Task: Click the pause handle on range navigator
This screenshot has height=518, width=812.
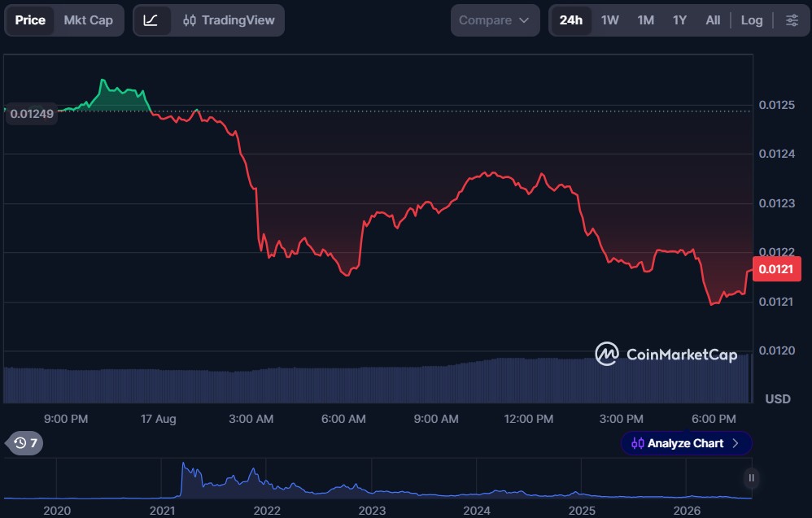Action: point(752,477)
